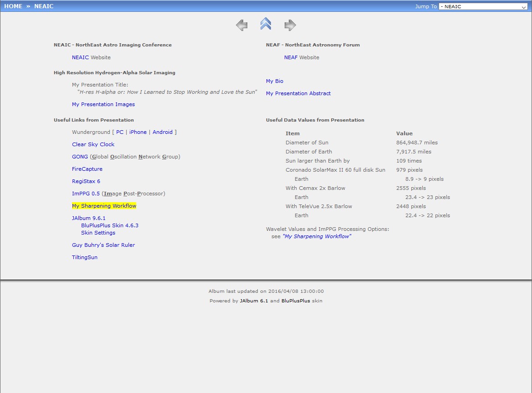This screenshot has height=393, width=532.
Task: Click Coronado SolarMax II 60 row label
Action: 335,170
